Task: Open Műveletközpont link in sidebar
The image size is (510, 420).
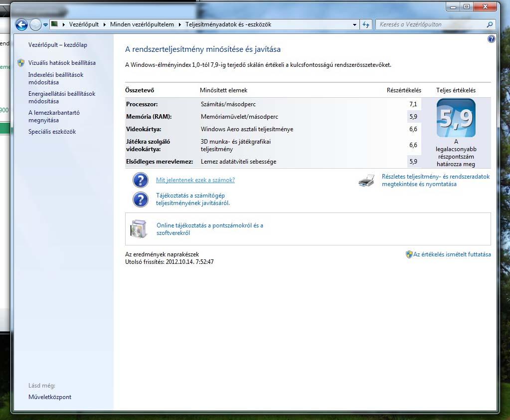Action: (x=50, y=397)
